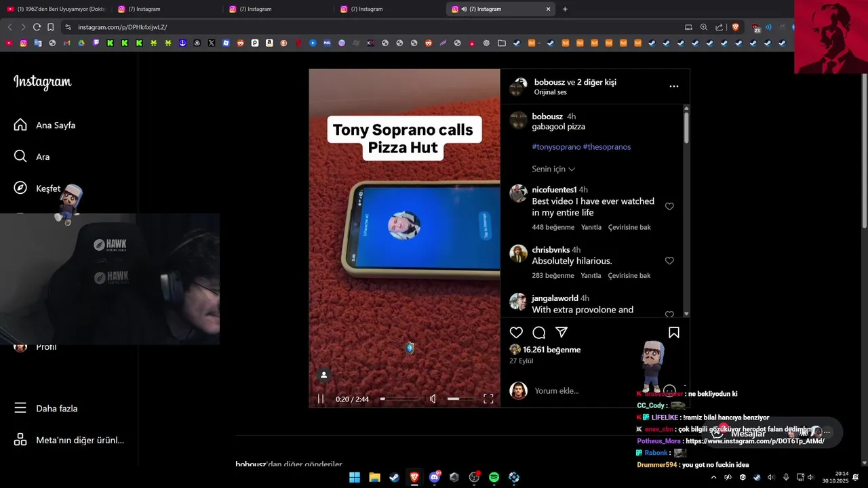
Task: Click the address bar URL
Action: (122, 27)
